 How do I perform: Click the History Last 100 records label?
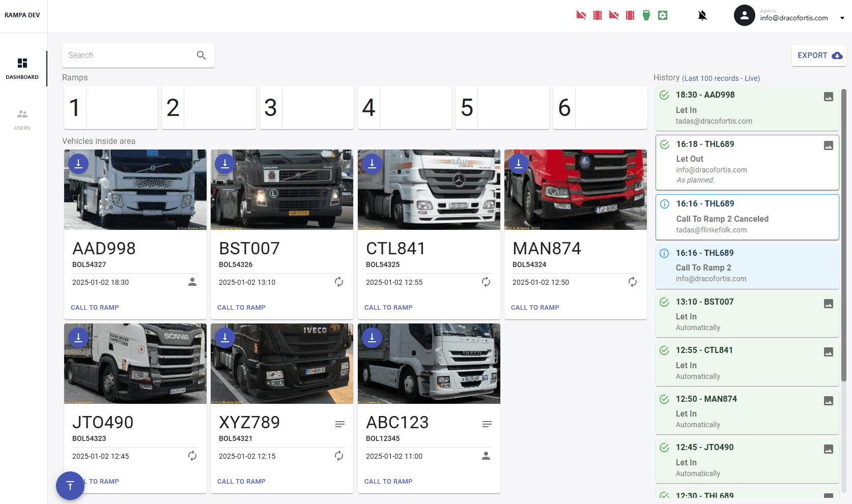click(721, 78)
